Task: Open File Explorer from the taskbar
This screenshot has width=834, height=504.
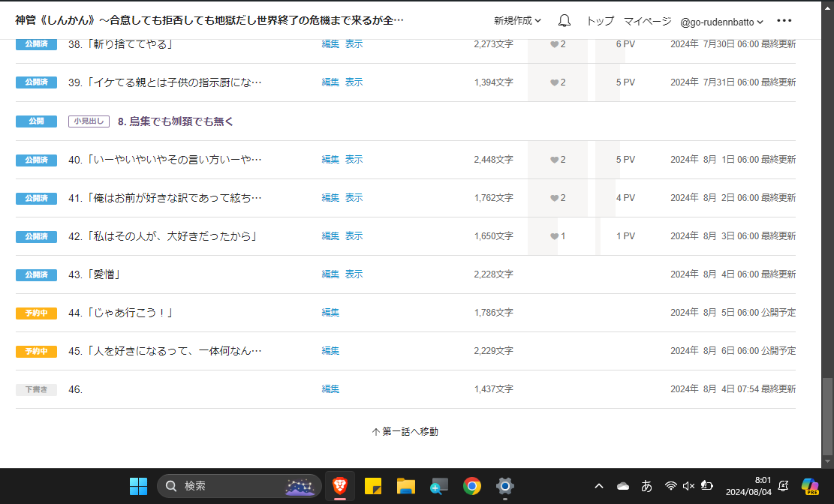Action: (406, 486)
